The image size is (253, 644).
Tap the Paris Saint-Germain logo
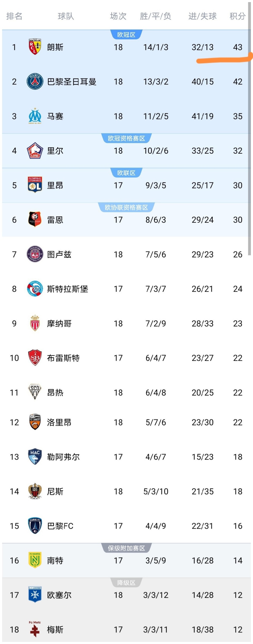[x=35, y=81]
